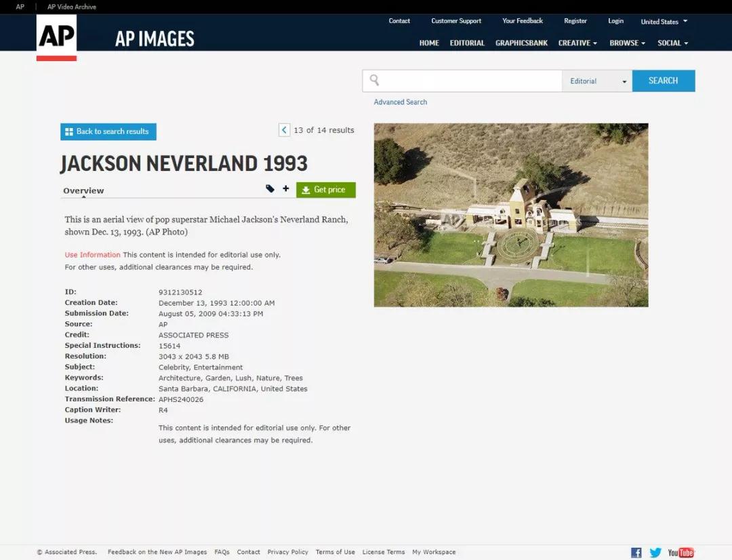
Task: Expand the Browse menu
Action: (628, 43)
